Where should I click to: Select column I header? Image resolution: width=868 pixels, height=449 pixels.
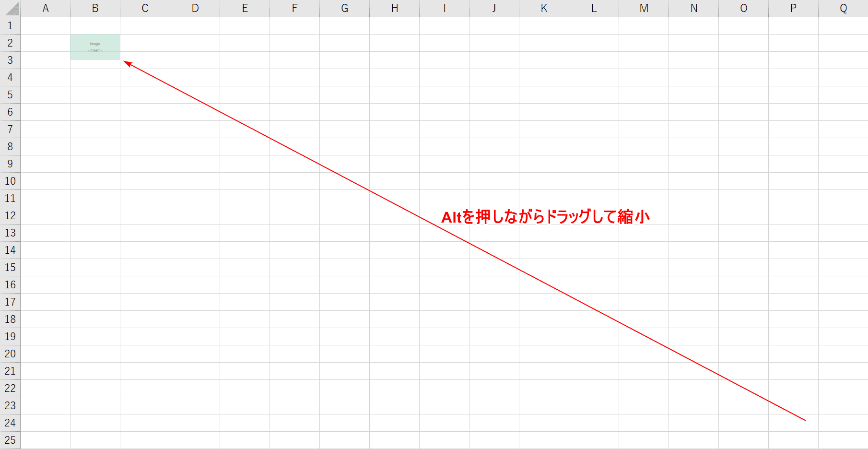pyautogui.click(x=444, y=8)
